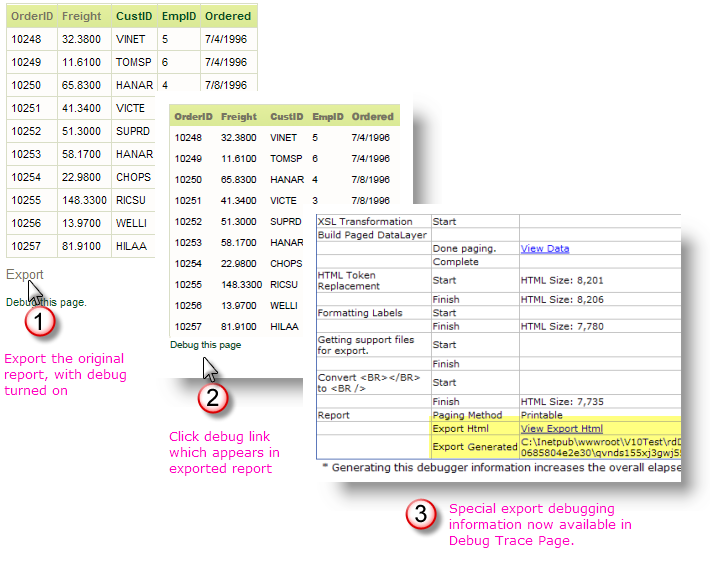Click 'HTML Size: 7,780' value
Screen dimensions: 724x572
562,326
